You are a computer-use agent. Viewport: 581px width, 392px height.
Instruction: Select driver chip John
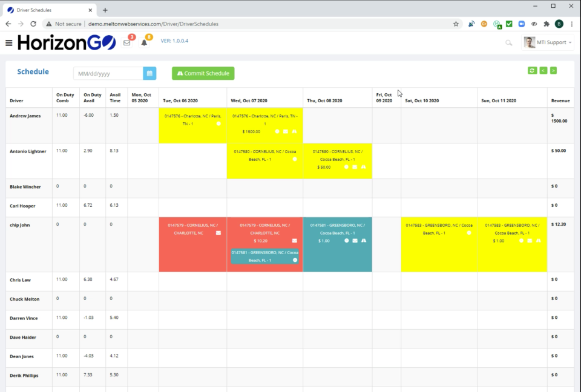19,225
